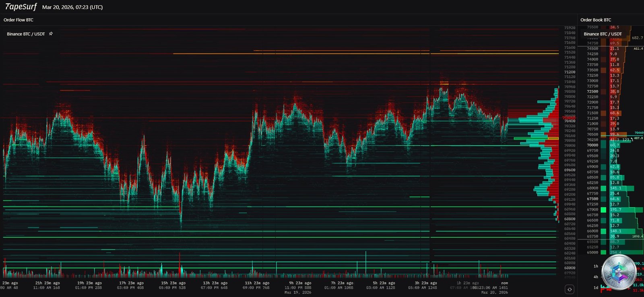Select the 1h timeframe in order book footer
Viewport: 644px width, 297px height.
(596, 266)
